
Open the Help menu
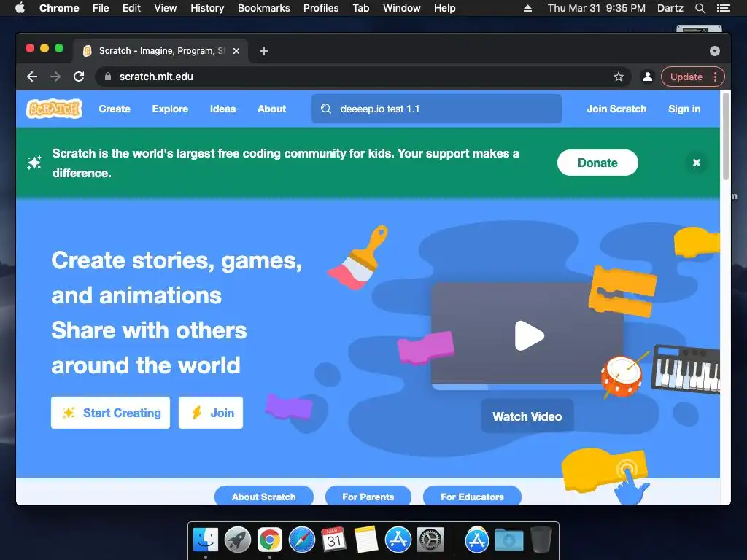tap(444, 8)
